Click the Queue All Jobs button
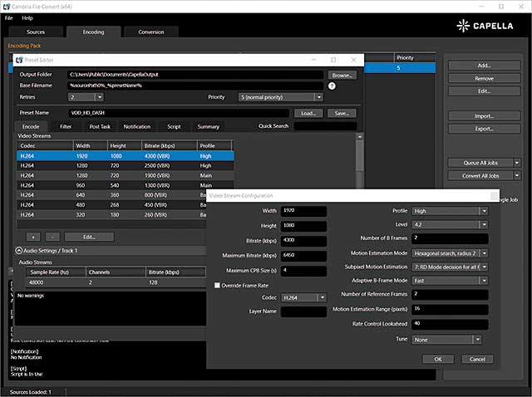532x397 pixels. point(480,163)
